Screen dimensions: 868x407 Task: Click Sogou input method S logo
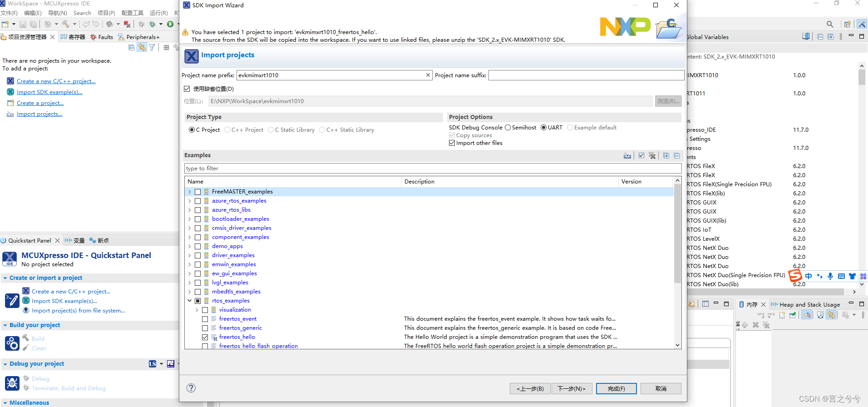795,276
